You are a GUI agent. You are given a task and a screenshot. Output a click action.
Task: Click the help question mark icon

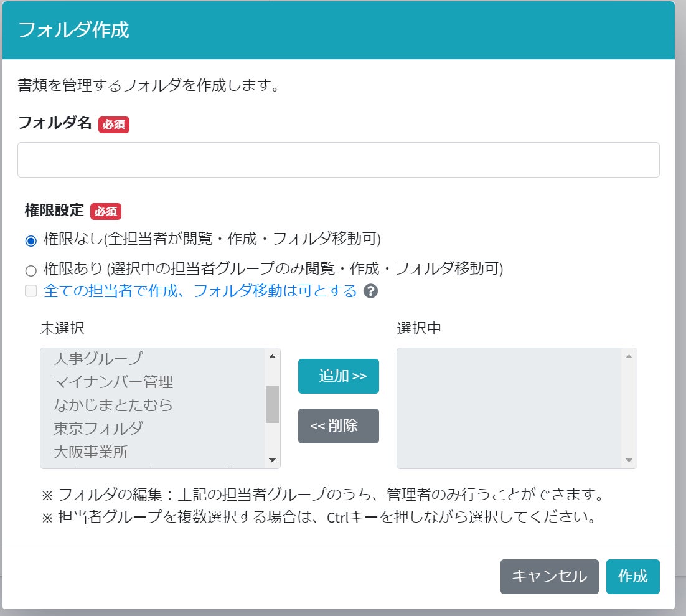point(371,291)
